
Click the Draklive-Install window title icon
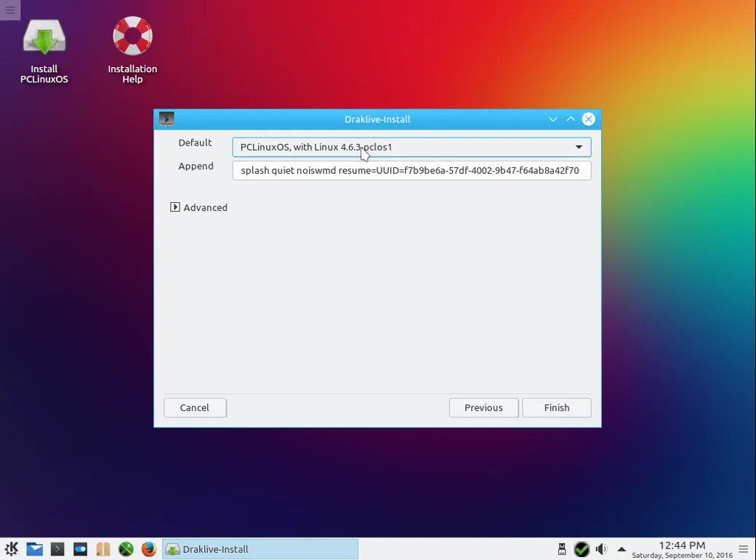pyautogui.click(x=166, y=119)
